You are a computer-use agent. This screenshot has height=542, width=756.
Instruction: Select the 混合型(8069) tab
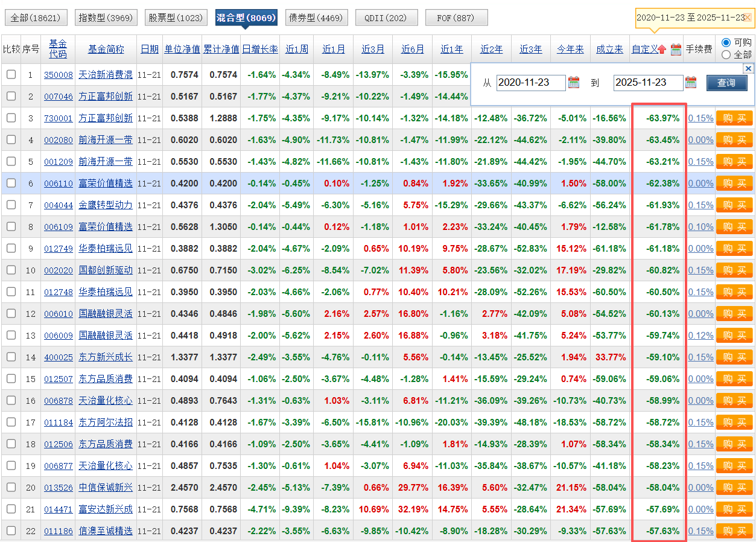pyautogui.click(x=246, y=18)
